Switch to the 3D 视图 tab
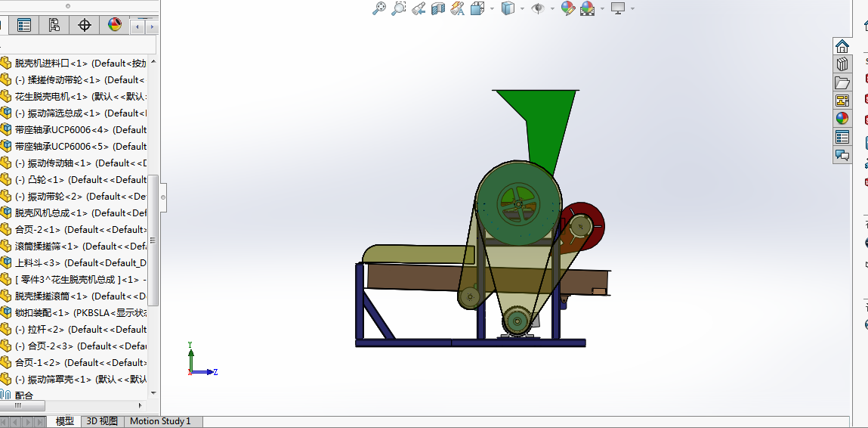This screenshot has width=868, height=428. click(x=103, y=421)
